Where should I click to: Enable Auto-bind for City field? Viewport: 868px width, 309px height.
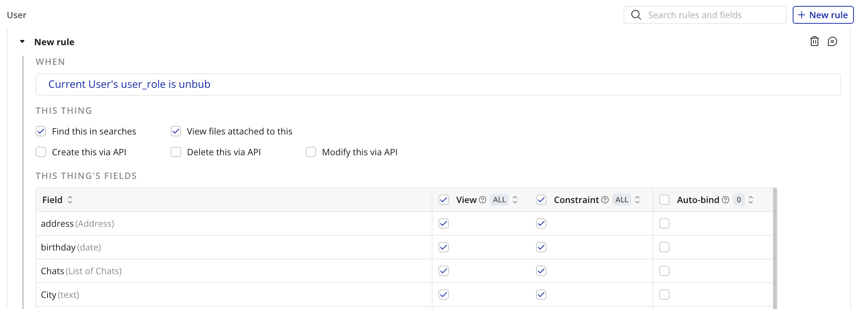point(664,295)
